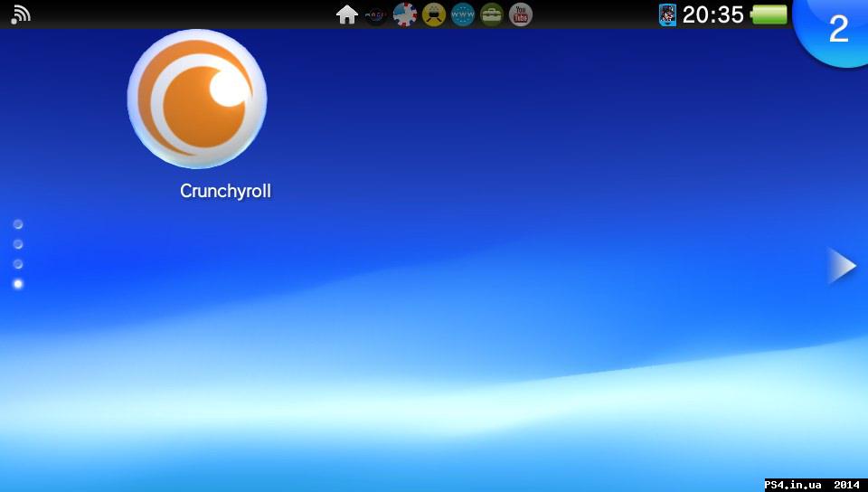868x492 pixels.
Task: Tap the 20:35 clock
Action: pos(713,15)
